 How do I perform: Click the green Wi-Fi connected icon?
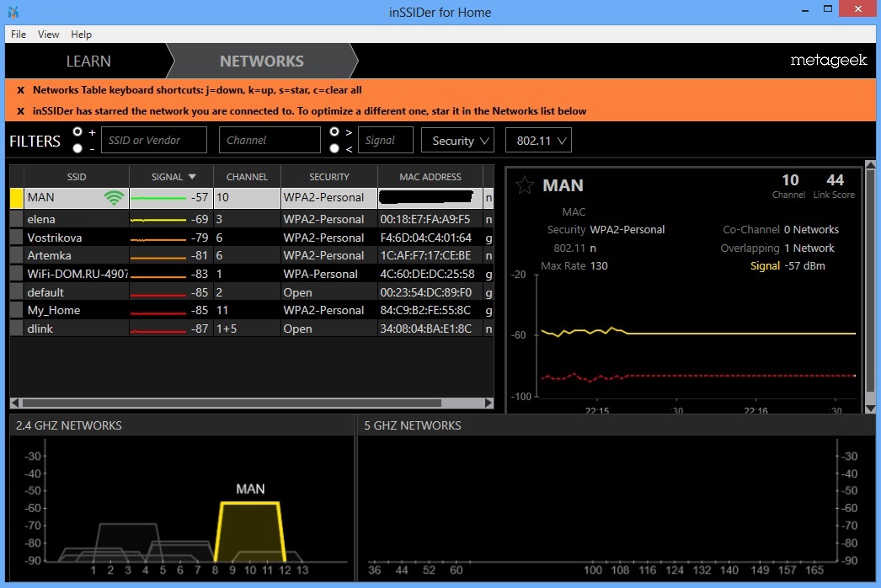114,198
